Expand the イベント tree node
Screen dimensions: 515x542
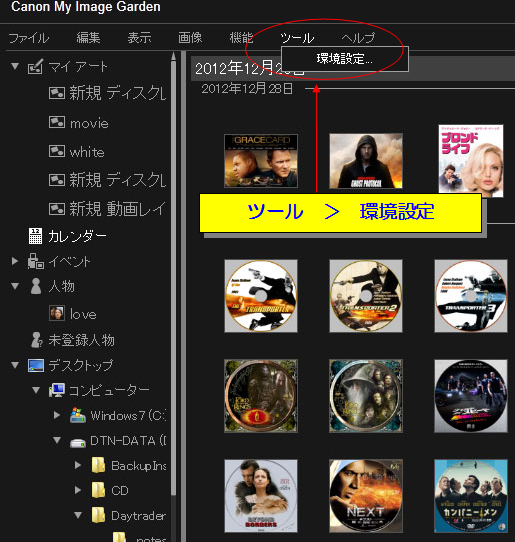click(x=15, y=261)
